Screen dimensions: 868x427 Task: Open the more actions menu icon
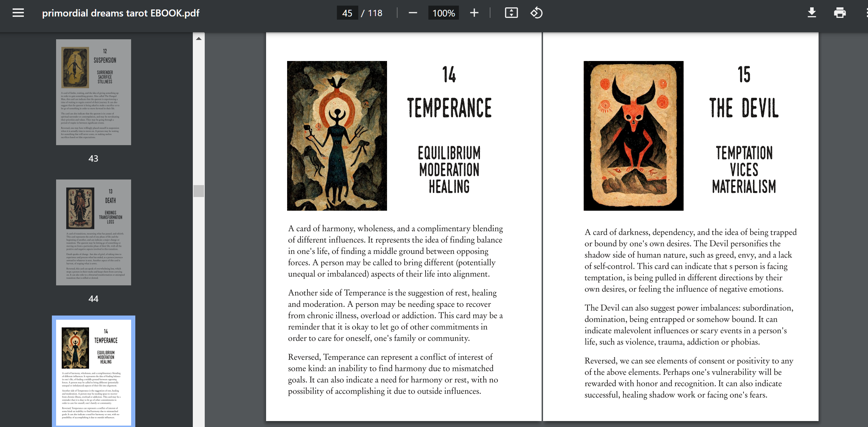pyautogui.click(x=866, y=13)
